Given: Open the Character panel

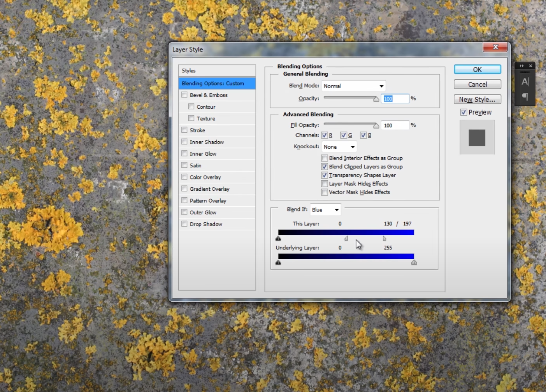Looking at the screenshot, I should [x=525, y=82].
